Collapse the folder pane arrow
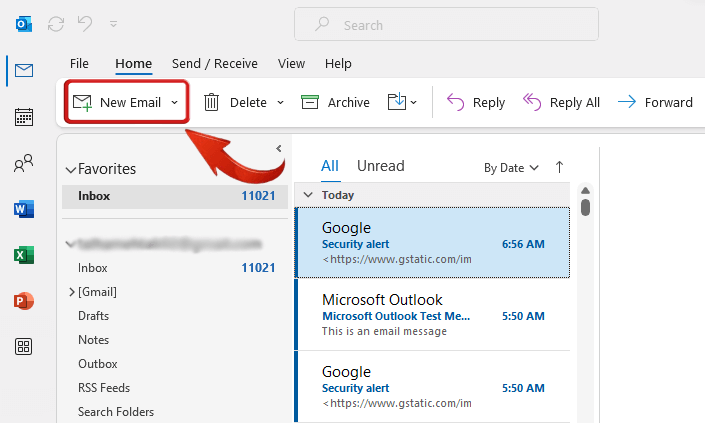Image resolution: width=705 pixels, height=423 pixels. (279, 148)
